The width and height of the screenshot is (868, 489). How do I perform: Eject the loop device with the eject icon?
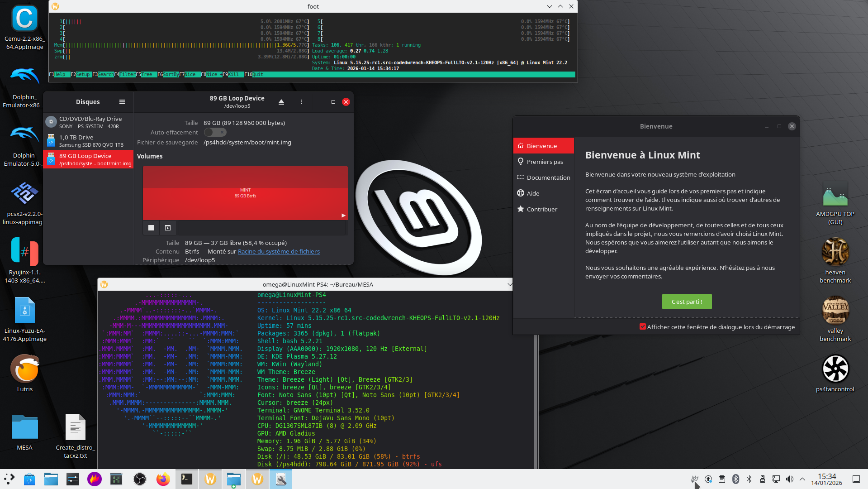[281, 102]
